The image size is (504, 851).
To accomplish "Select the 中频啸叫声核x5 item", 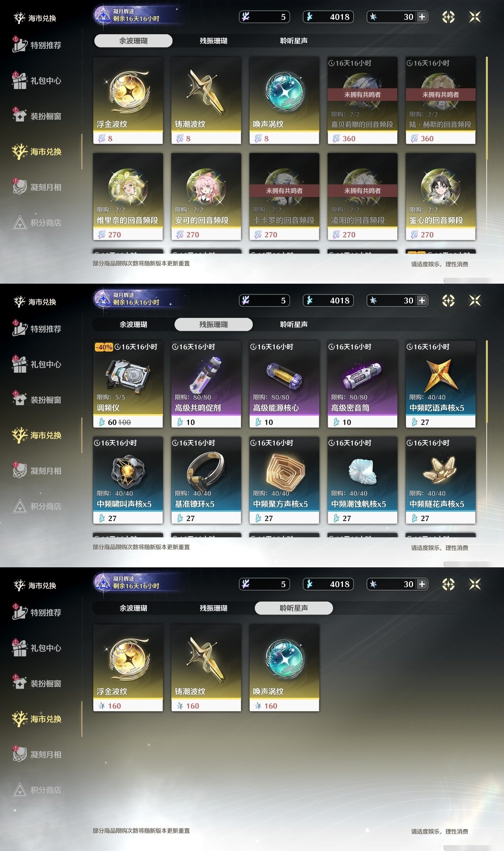I will tap(128, 480).
